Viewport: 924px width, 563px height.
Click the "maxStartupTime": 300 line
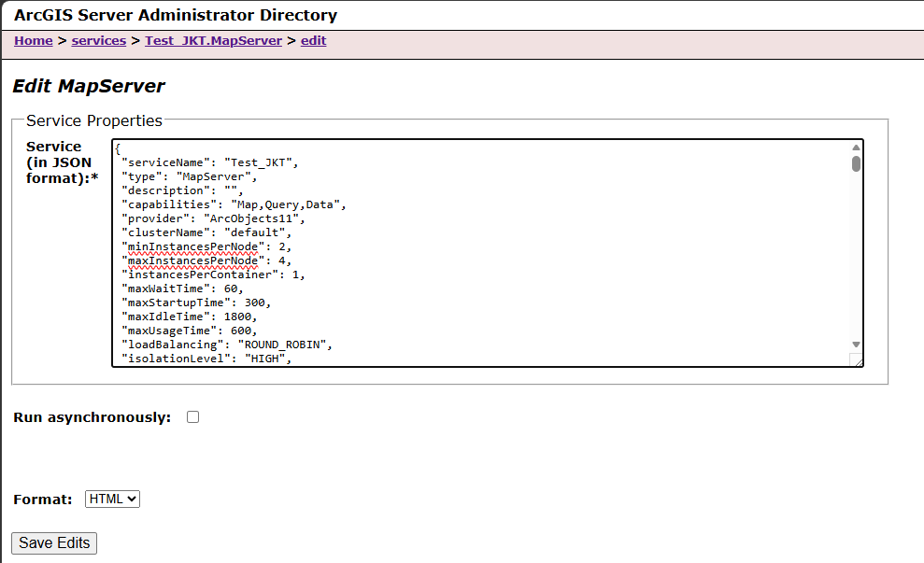pyautogui.click(x=196, y=303)
